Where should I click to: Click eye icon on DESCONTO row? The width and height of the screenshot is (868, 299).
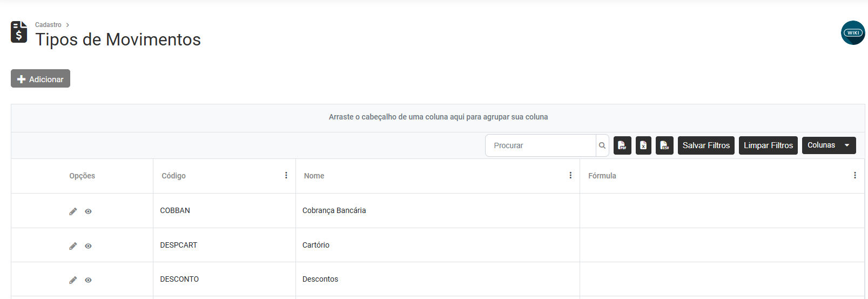[x=88, y=280]
